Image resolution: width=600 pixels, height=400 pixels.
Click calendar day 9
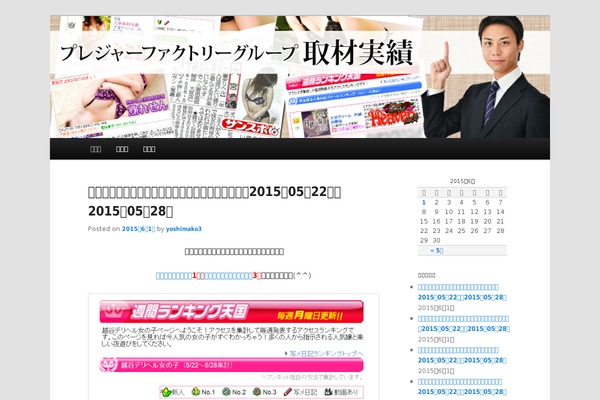click(436, 212)
